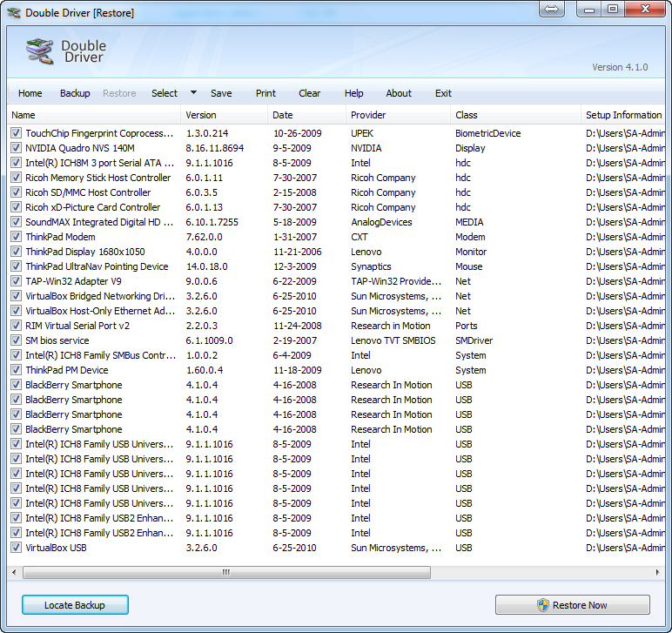The width and height of the screenshot is (672, 633).
Task: Click version 8.16.11.8694 cell
Action: click(x=215, y=148)
